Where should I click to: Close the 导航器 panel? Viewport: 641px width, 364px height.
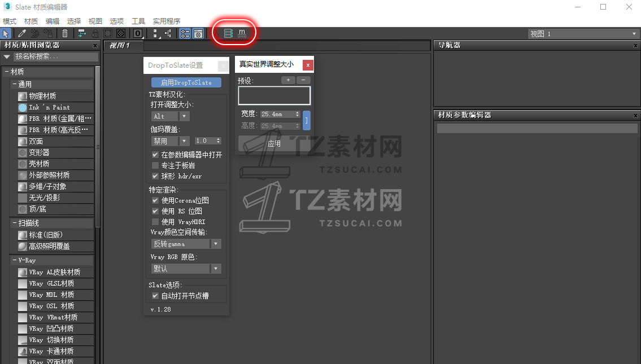point(635,46)
